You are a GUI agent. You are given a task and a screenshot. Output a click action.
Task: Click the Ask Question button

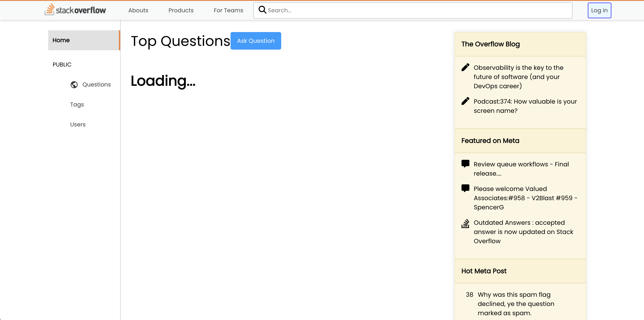click(256, 41)
